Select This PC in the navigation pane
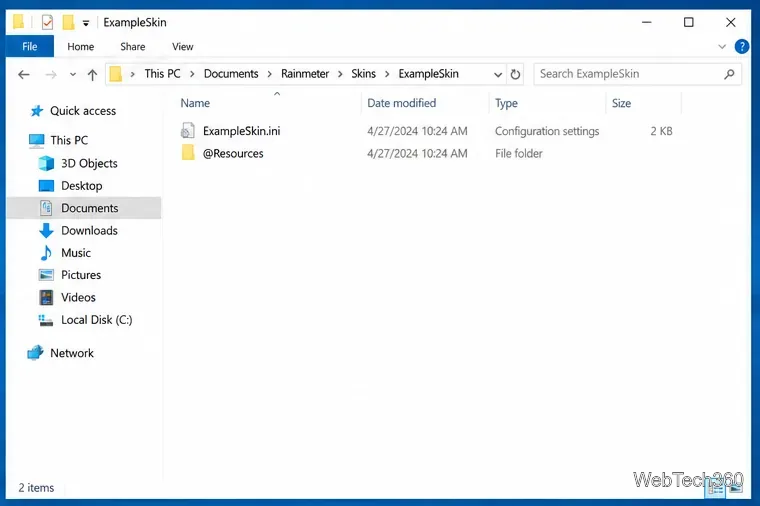 tap(69, 141)
